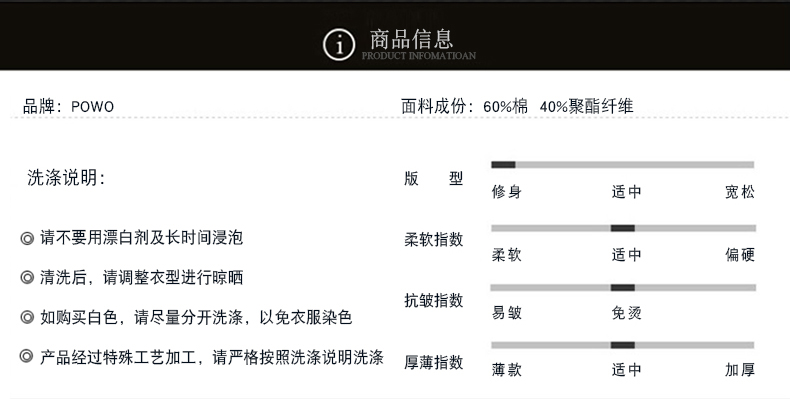Screen dimensions: 790x409
Task: Click the 加厚 label under thickness bar
Action: pos(739,370)
